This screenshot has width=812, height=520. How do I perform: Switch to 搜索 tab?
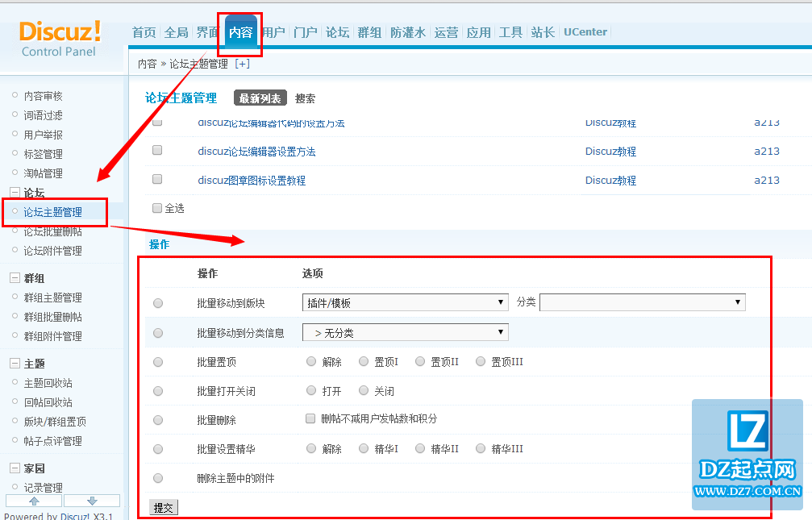305,98
